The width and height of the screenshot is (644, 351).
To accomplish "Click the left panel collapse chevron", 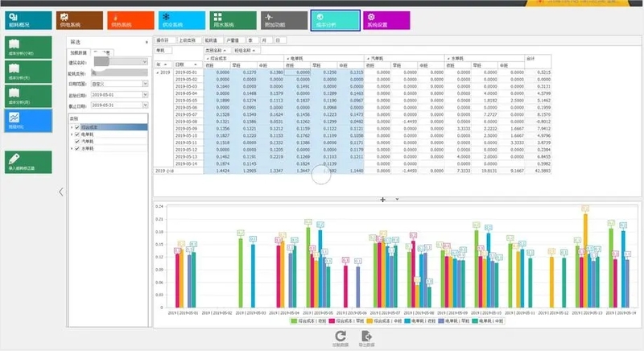I will [62, 192].
